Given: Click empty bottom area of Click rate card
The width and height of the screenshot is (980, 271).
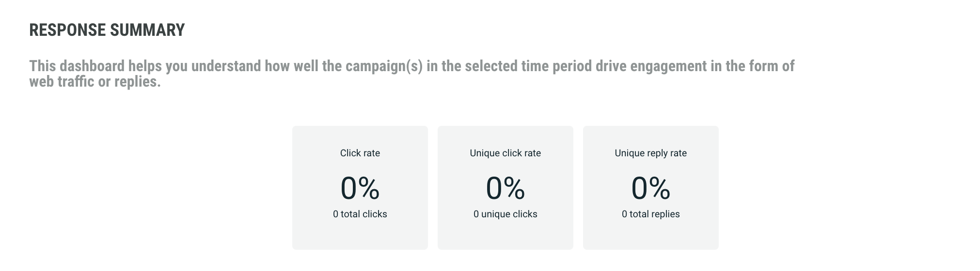Looking at the screenshot, I should (360, 236).
